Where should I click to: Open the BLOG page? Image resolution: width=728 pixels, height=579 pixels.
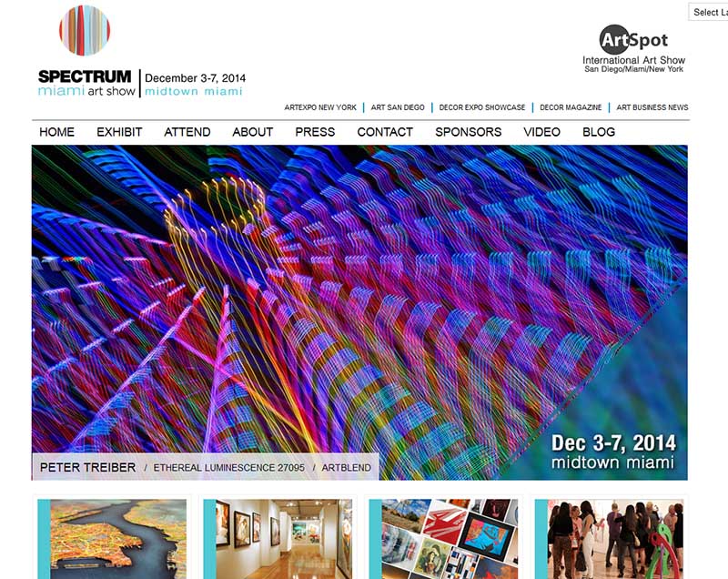point(599,132)
